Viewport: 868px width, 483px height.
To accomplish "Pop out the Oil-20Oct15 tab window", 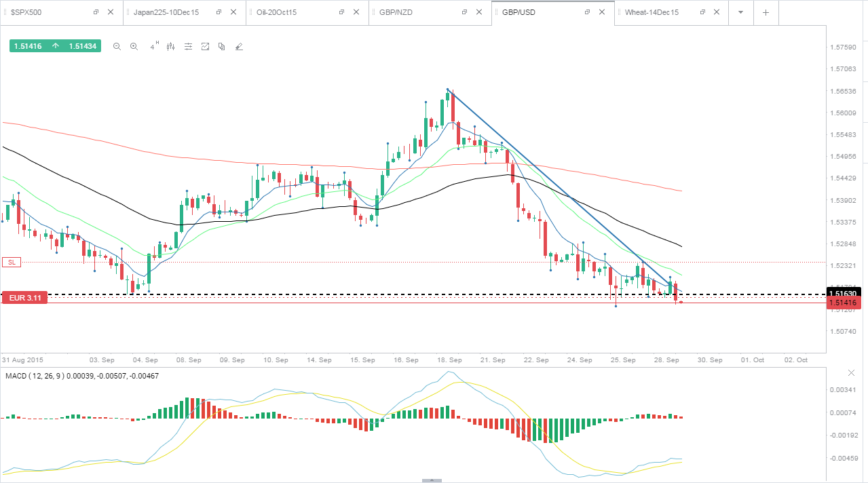I will pyautogui.click(x=341, y=12).
